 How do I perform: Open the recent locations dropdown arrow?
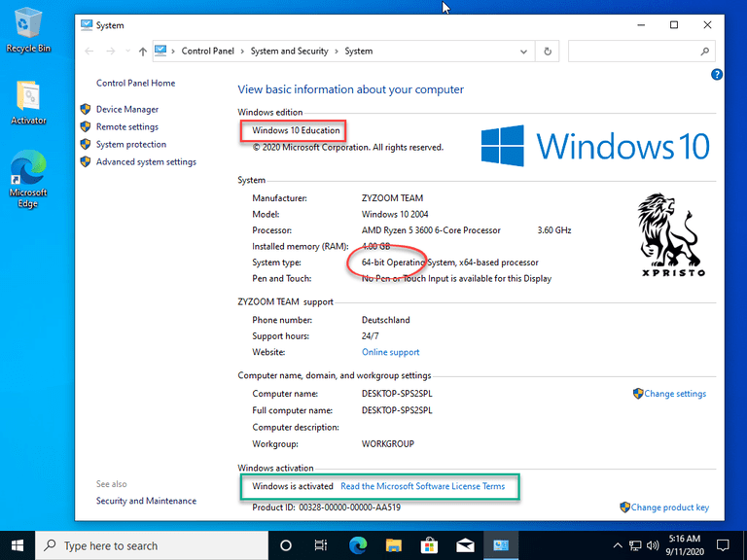tap(127, 51)
